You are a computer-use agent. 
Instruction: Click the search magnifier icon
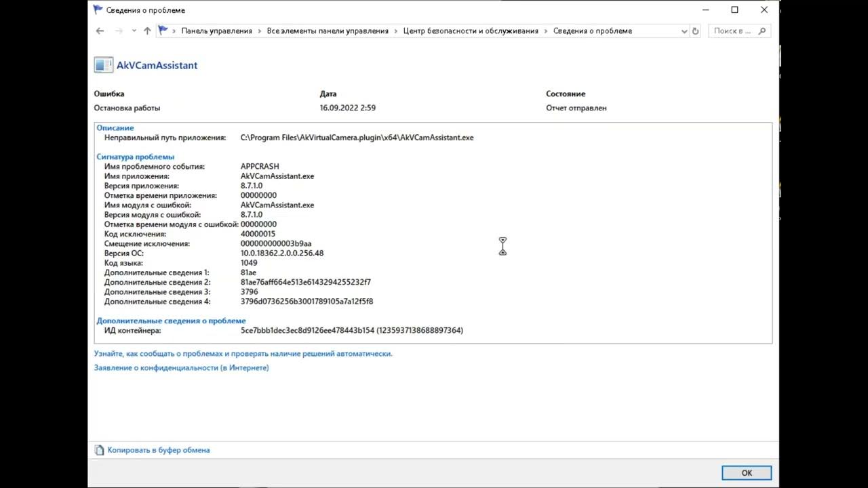click(x=762, y=31)
